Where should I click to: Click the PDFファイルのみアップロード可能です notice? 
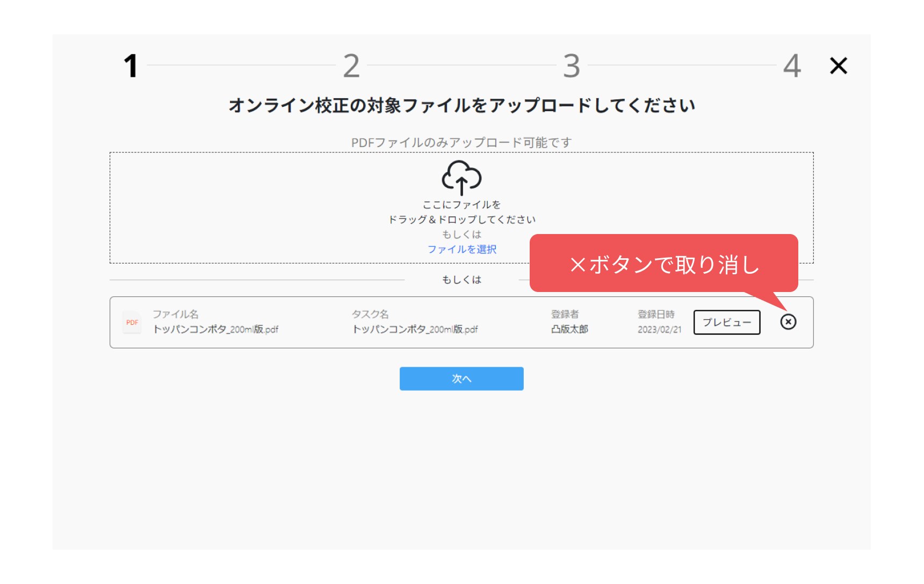[x=461, y=143]
